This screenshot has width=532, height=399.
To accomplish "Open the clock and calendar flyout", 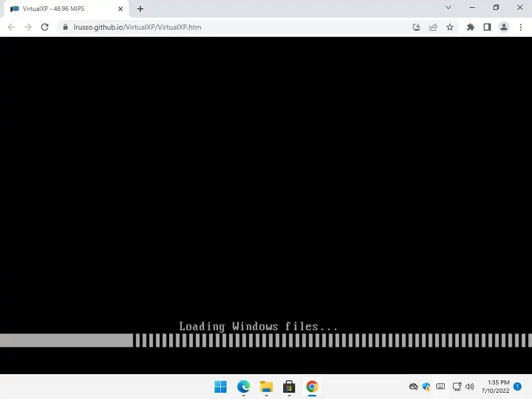I will pos(496,387).
